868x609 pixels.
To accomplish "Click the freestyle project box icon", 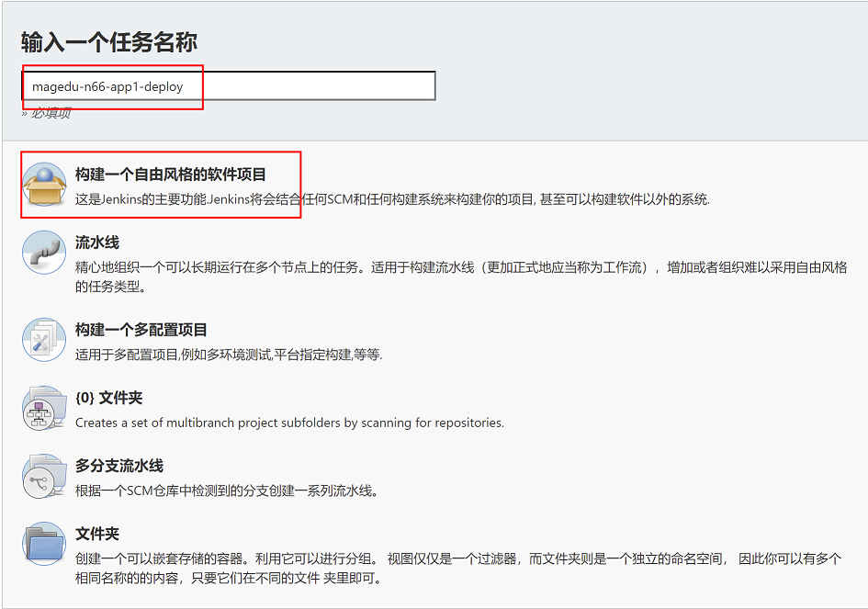I will point(44,186).
